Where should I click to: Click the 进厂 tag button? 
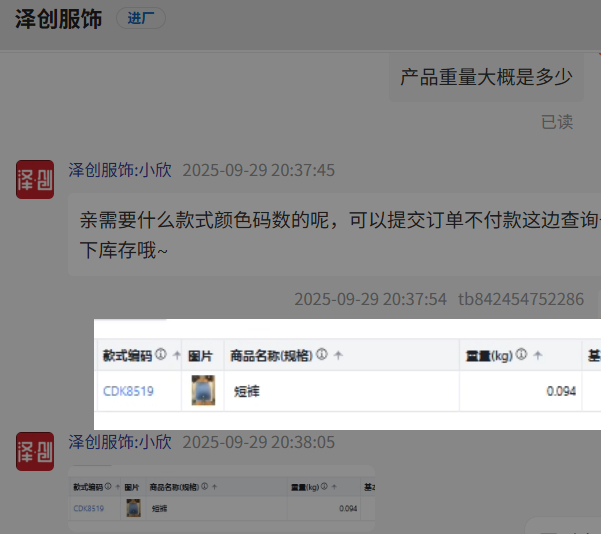coord(141,19)
